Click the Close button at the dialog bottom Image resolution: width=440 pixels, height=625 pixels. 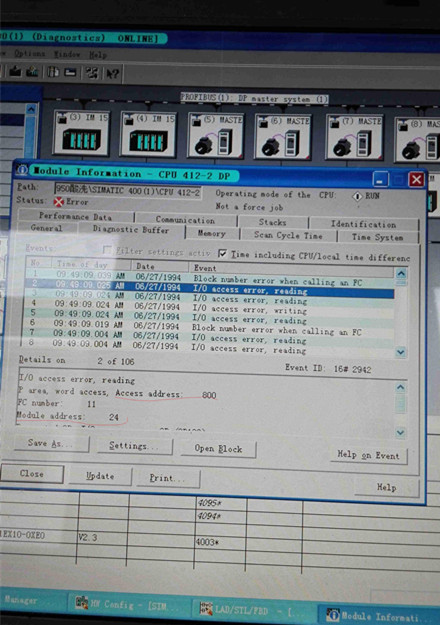tap(32, 474)
